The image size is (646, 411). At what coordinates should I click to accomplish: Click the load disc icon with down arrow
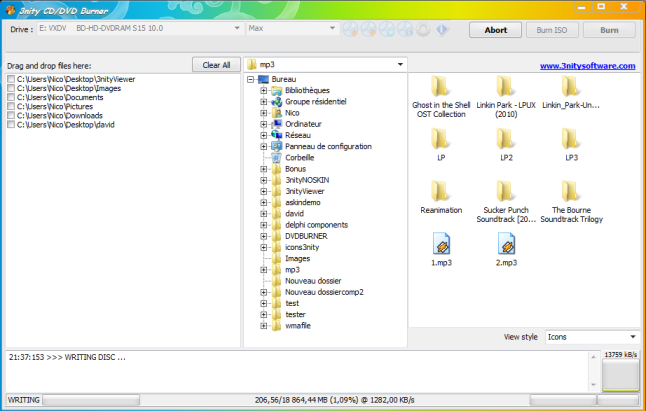(x=368, y=29)
